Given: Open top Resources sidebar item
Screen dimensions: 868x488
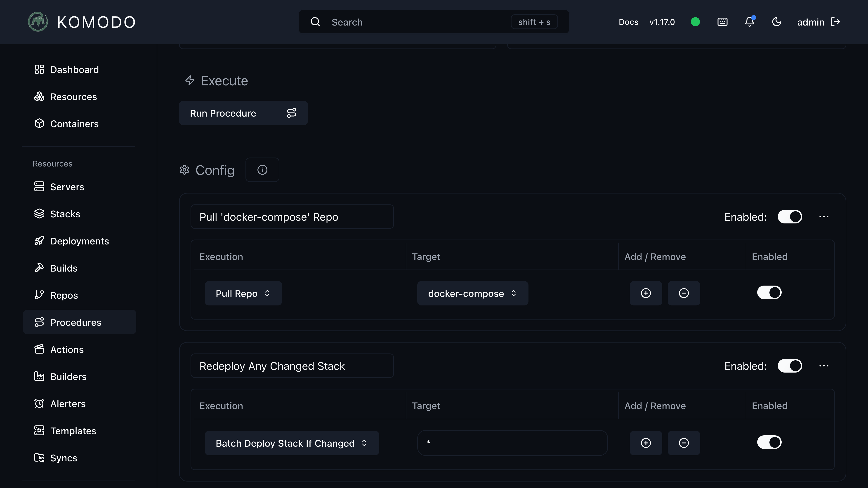Looking at the screenshot, I should (x=80, y=97).
